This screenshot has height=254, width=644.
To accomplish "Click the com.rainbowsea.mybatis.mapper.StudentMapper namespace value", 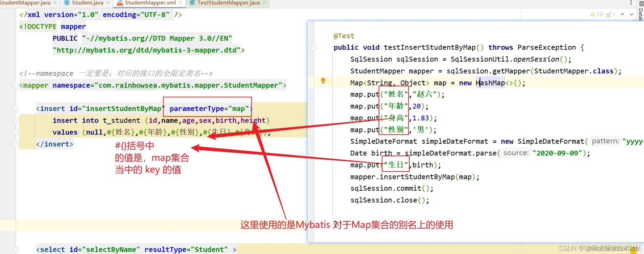I will click(188, 85).
